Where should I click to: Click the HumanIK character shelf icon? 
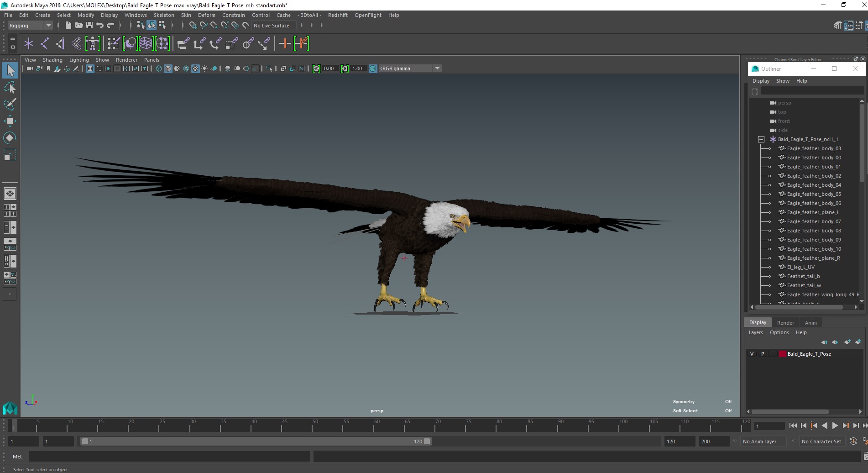click(93, 44)
